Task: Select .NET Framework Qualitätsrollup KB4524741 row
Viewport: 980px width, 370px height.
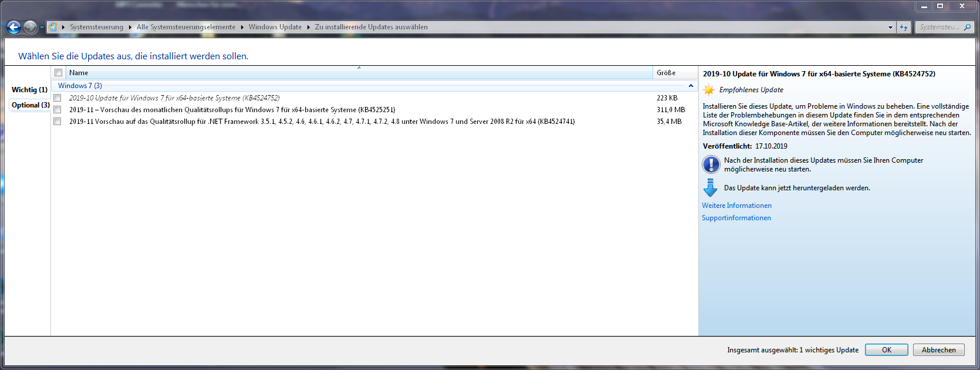Action: 374,122
